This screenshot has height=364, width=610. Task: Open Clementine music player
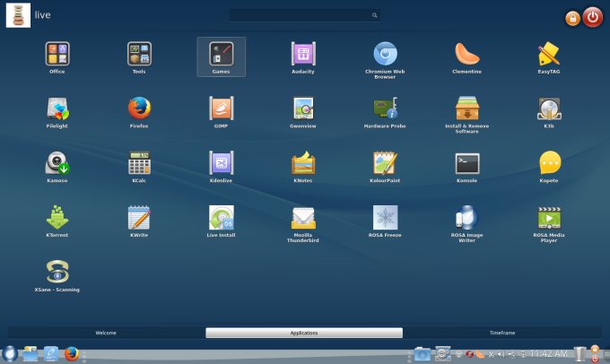(x=466, y=57)
